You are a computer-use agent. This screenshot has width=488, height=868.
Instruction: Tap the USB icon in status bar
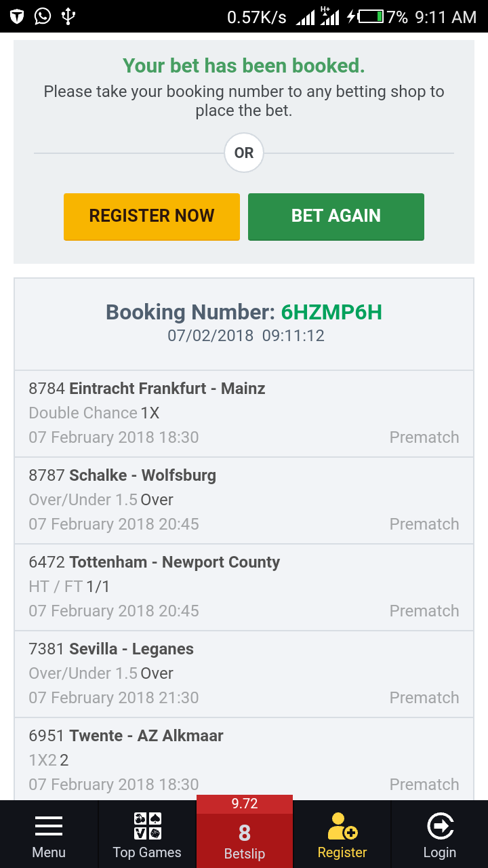[68, 16]
